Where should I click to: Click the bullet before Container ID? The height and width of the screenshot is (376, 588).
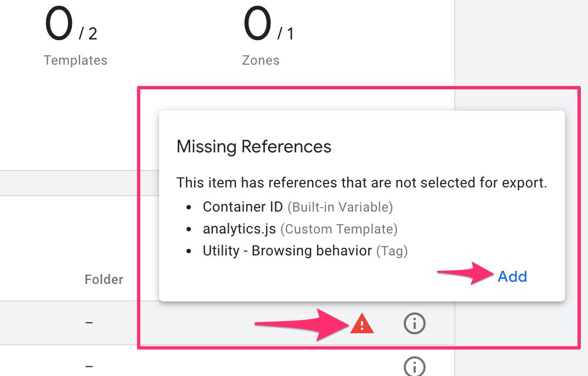189,207
